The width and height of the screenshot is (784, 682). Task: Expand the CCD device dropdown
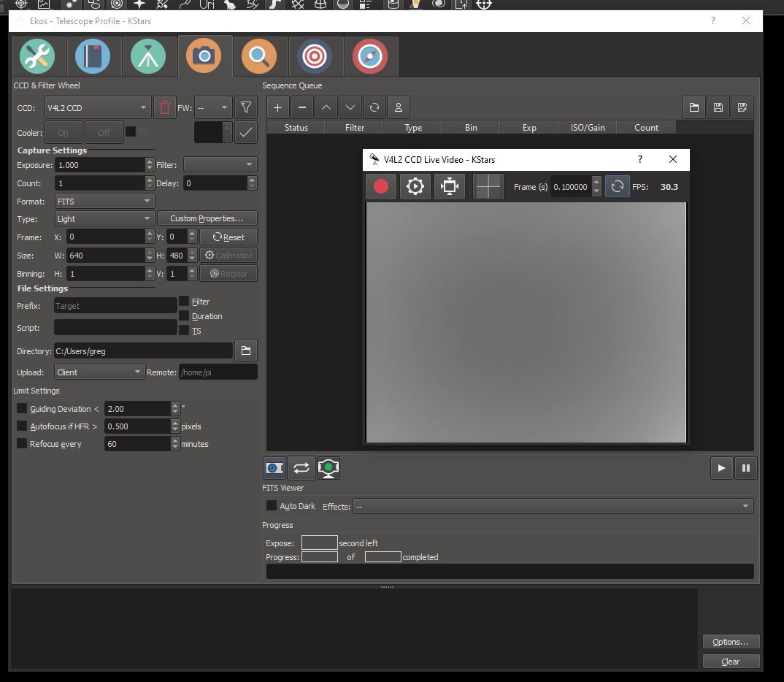(x=98, y=107)
